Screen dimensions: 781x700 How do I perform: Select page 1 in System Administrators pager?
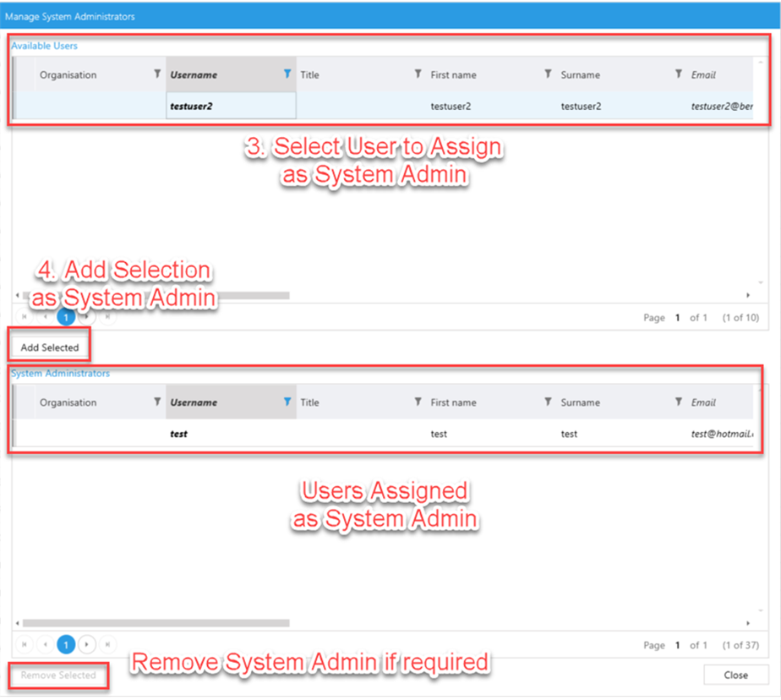(66, 644)
